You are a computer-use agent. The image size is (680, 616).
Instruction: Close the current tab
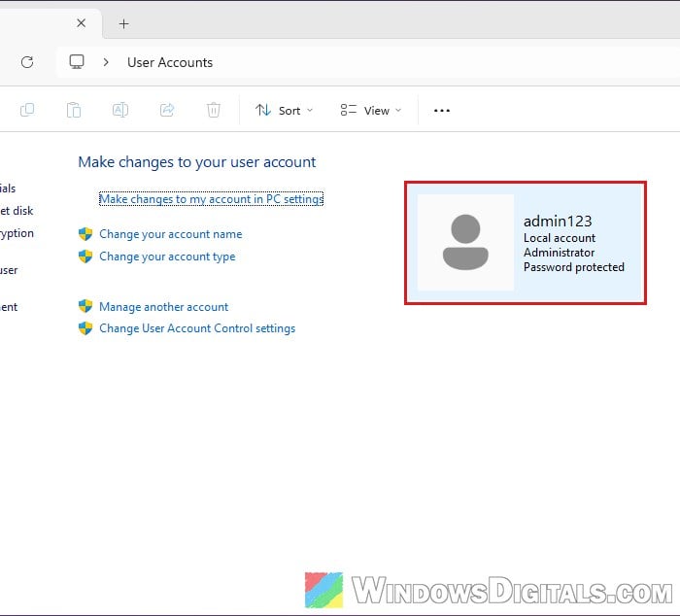tap(81, 23)
